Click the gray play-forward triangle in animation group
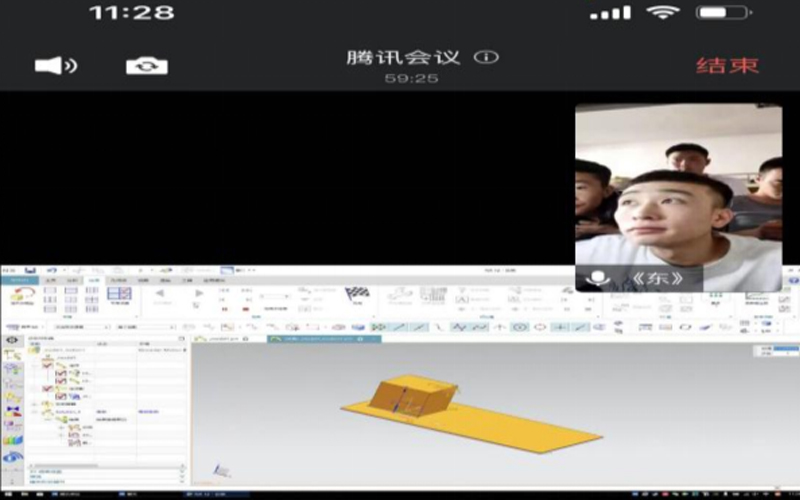Viewport: 800px width, 500px height. pos(199,292)
